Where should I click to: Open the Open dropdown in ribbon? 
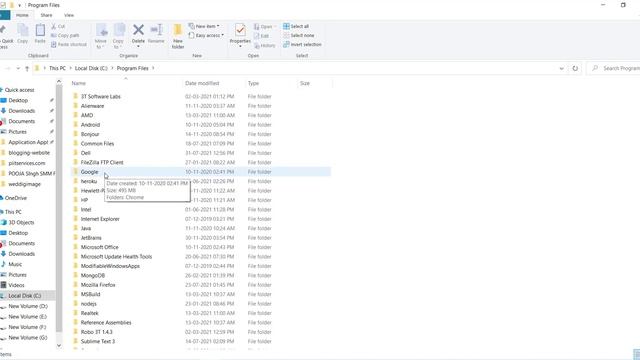point(264,27)
